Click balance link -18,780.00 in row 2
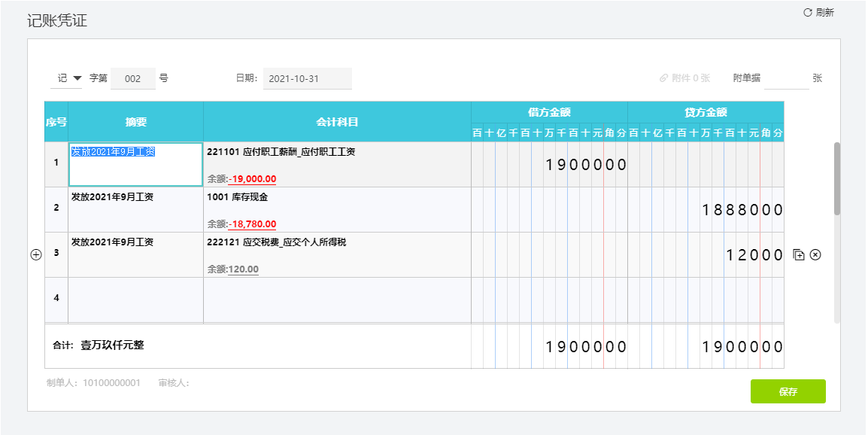The width and height of the screenshot is (868, 435). [x=252, y=224]
